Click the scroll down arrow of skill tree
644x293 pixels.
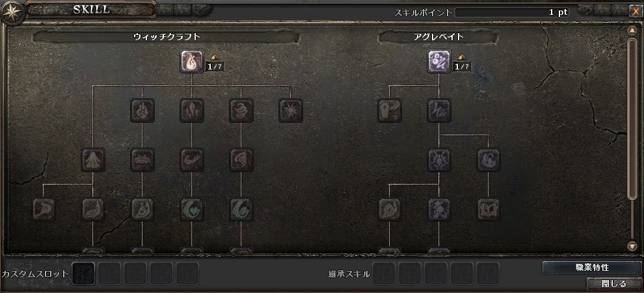(632, 246)
